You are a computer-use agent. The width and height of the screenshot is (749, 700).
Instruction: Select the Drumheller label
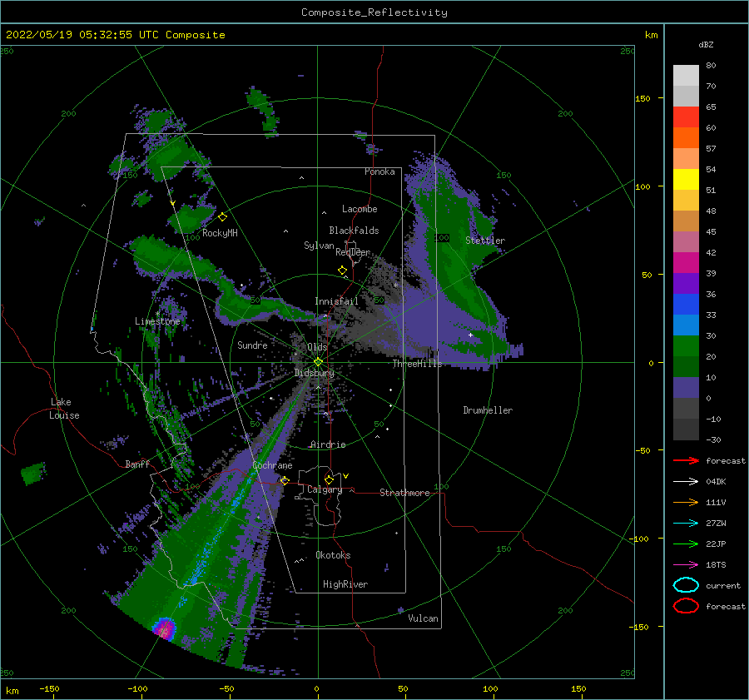tap(488, 410)
